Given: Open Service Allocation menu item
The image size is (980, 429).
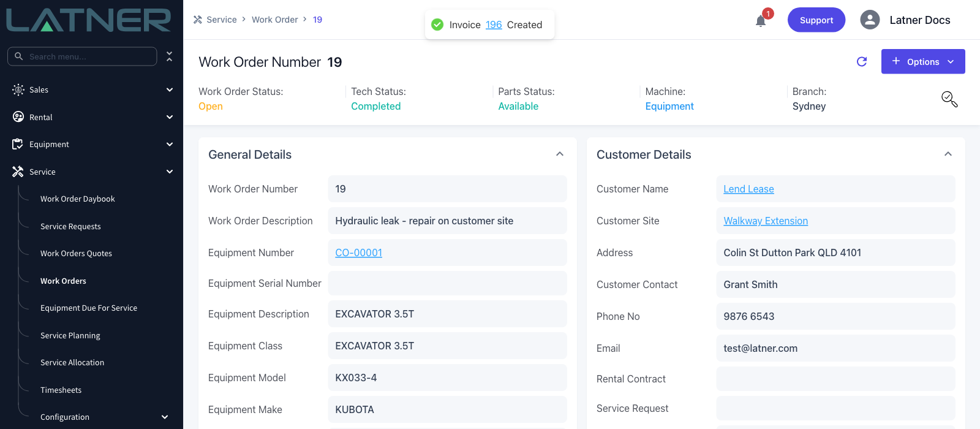Looking at the screenshot, I should click(x=72, y=362).
